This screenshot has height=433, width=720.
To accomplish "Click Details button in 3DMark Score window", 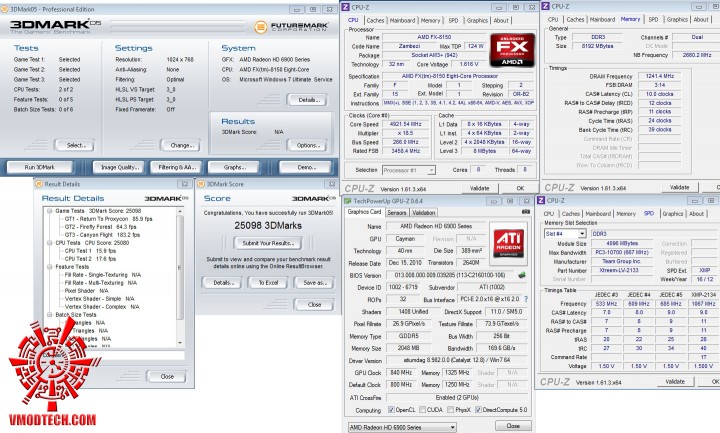I will click(223, 283).
